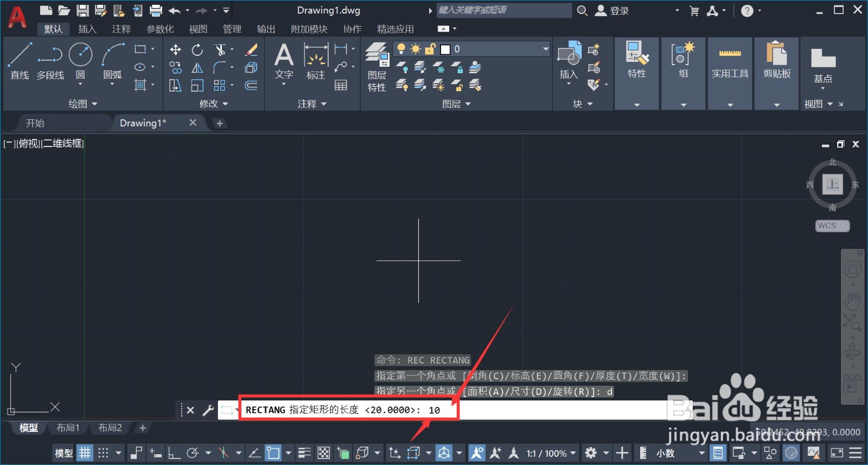
Task: Toggle the layer lightbulb on/off icon
Action: [x=401, y=49]
